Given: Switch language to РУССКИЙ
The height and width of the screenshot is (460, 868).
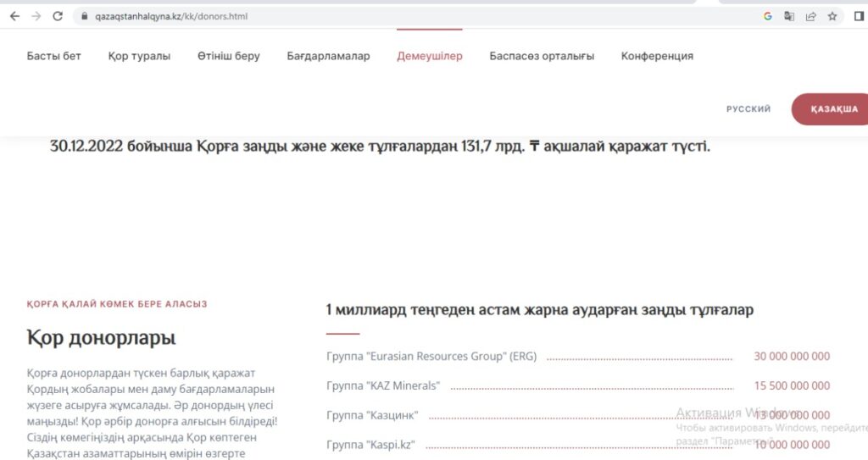Looking at the screenshot, I should point(748,109).
